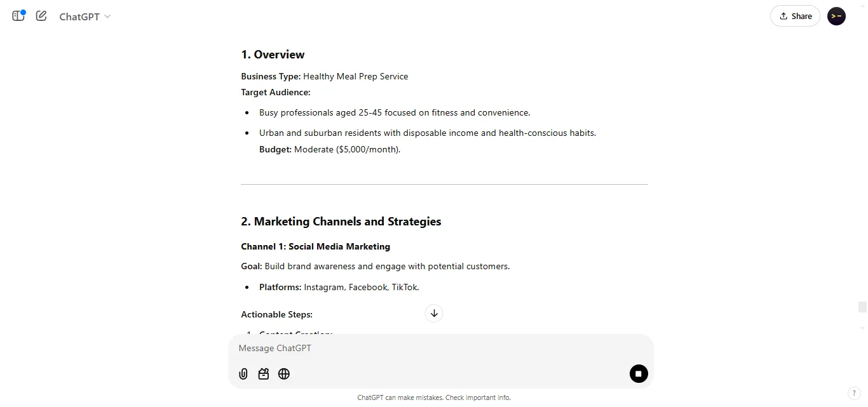Open the "Check important info" link
Viewport: 868px width, 407px height.
(x=477, y=397)
